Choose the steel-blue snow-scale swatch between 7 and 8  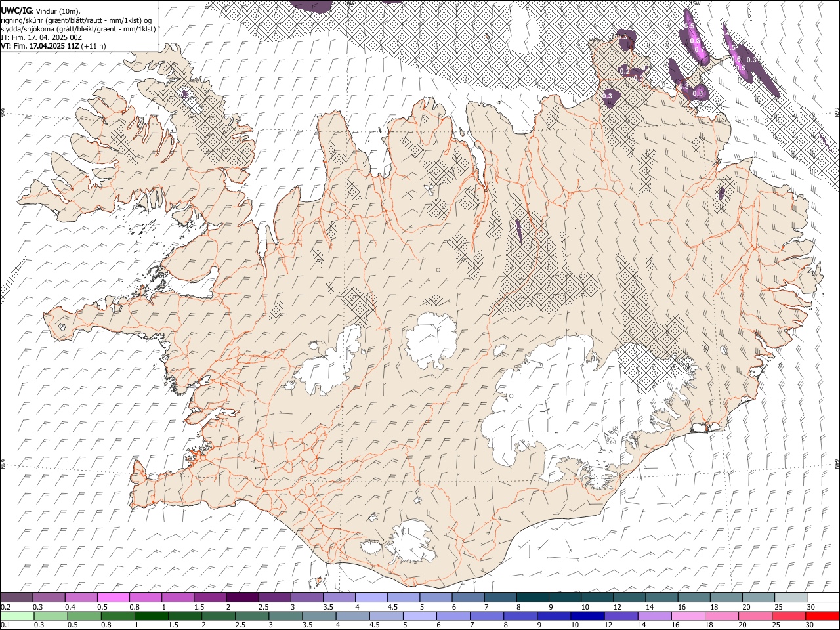500,597
